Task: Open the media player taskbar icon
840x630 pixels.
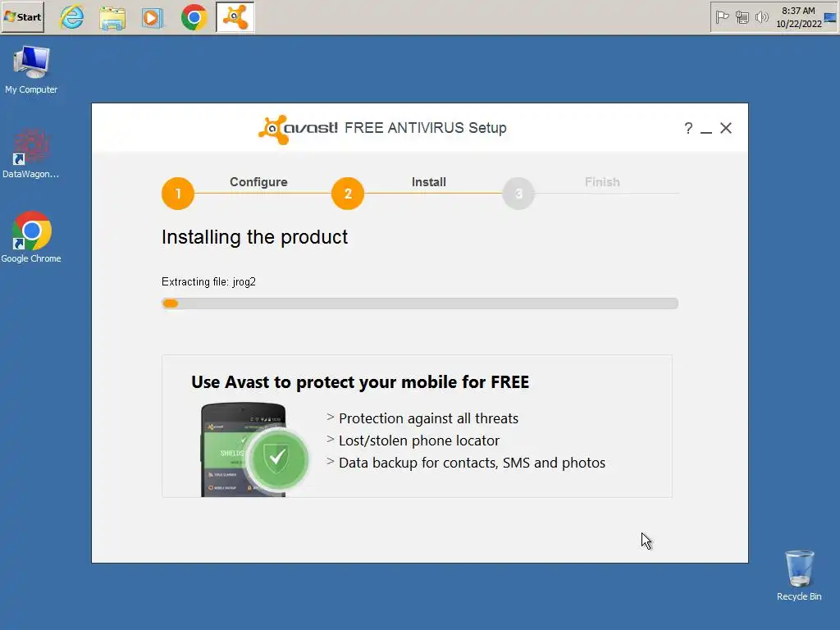Action: click(153, 18)
